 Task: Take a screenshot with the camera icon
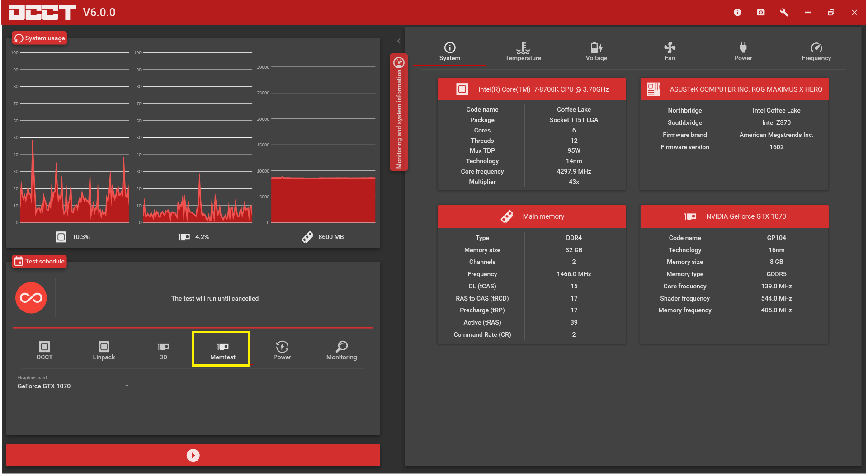[x=761, y=13]
